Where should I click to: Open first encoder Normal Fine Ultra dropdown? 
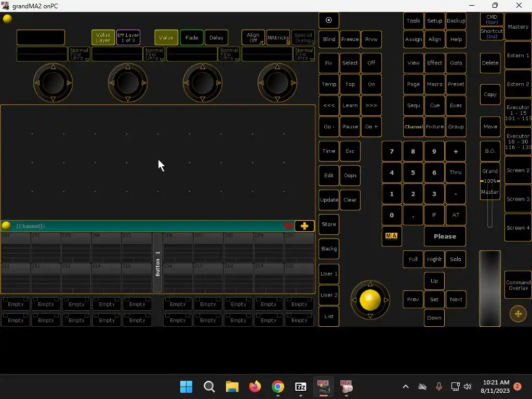(x=79, y=54)
